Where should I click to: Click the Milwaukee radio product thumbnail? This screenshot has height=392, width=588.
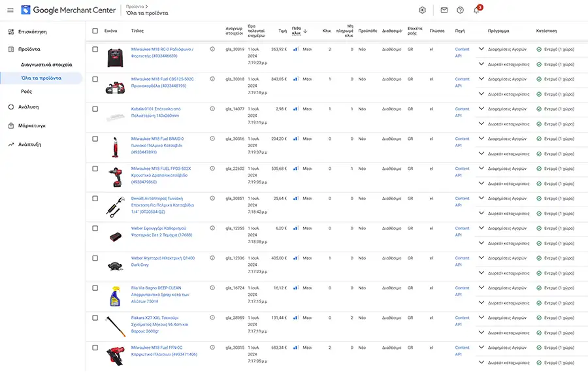pos(115,57)
